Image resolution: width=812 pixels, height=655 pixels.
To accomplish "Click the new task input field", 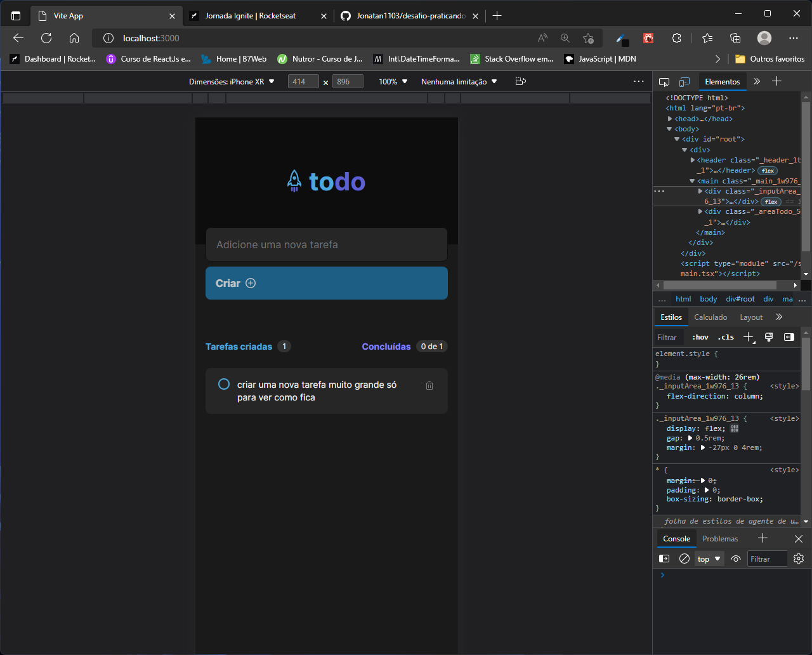I will (x=326, y=244).
